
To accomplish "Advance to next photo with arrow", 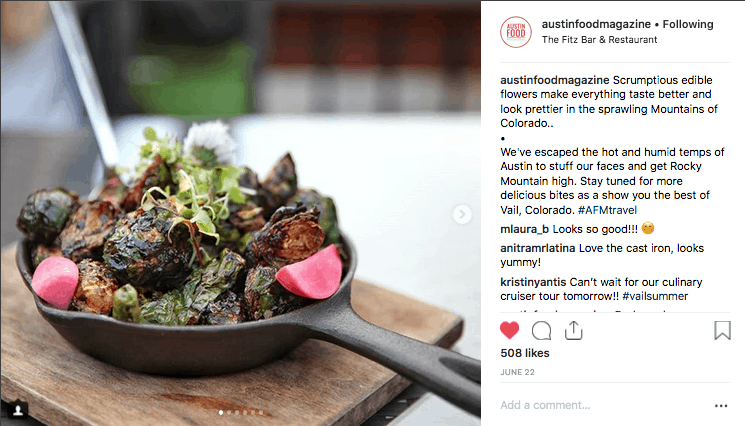I will tap(462, 215).
